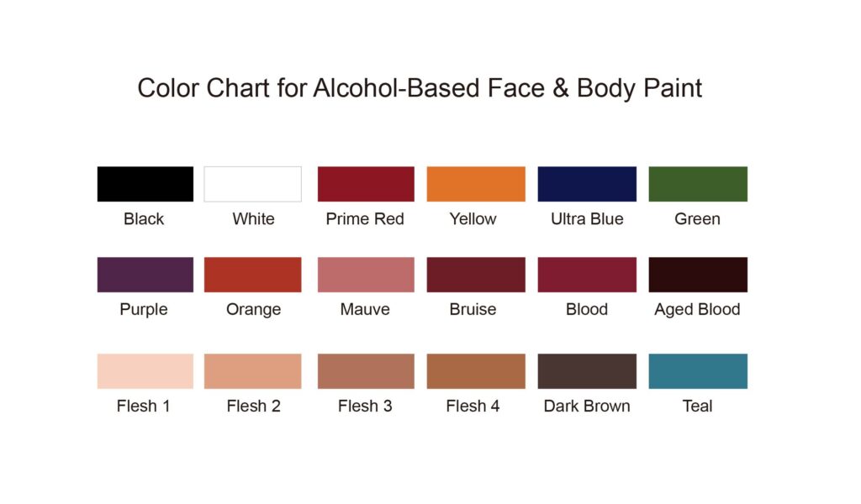Click the orange-colored Yellow swatch

(x=476, y=184)
